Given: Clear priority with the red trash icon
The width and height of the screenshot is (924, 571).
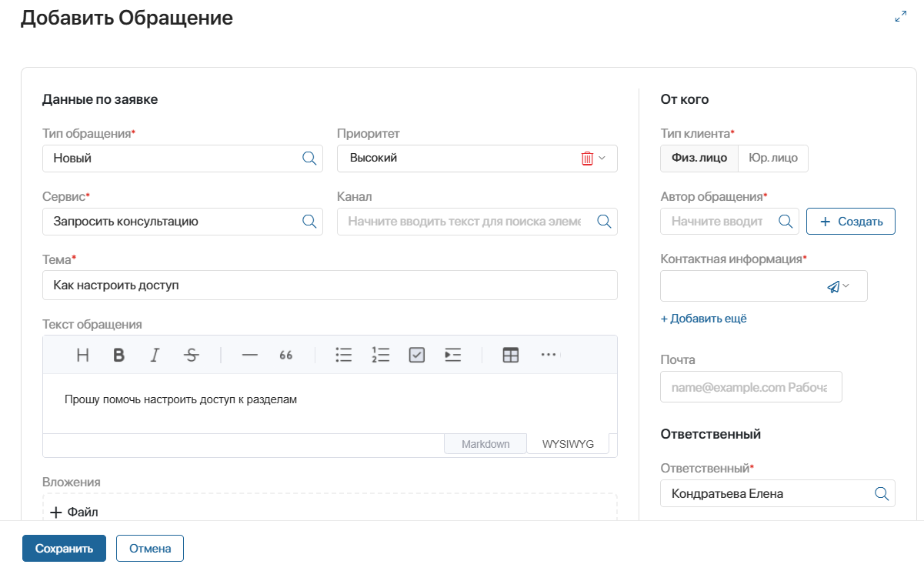Looking at the screenshot, I should pos(587,159).
